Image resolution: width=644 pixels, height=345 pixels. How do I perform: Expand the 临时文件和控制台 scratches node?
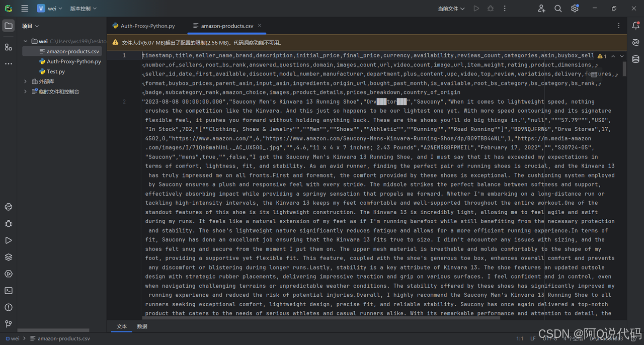click(x=26, y=92)
